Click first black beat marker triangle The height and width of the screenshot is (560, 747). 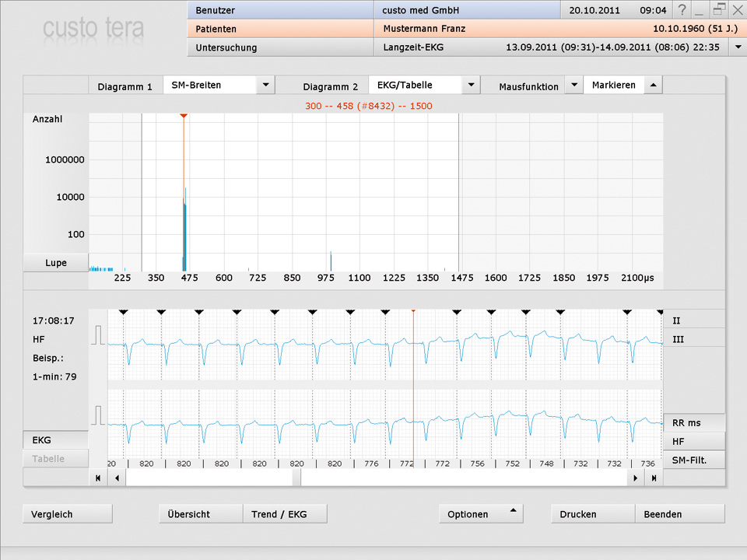tap(123, 311)
